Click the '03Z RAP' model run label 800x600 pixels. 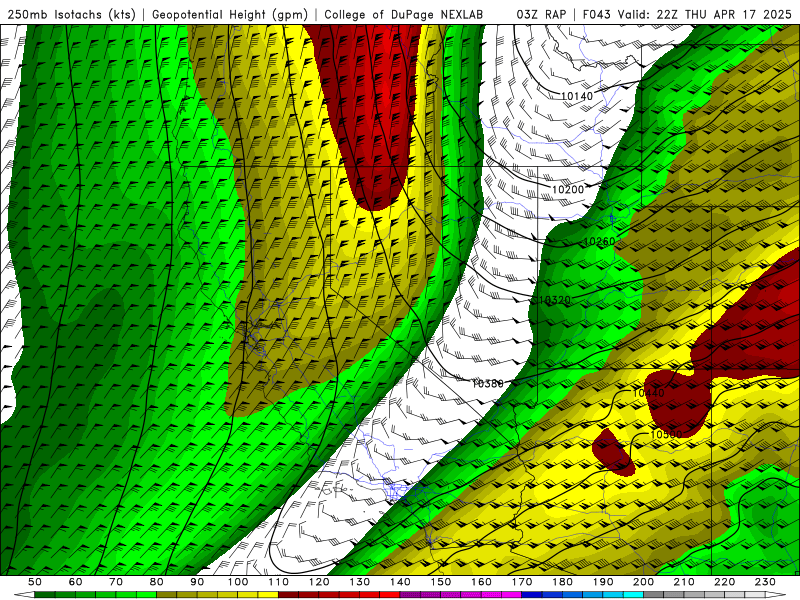pos(541,14)
